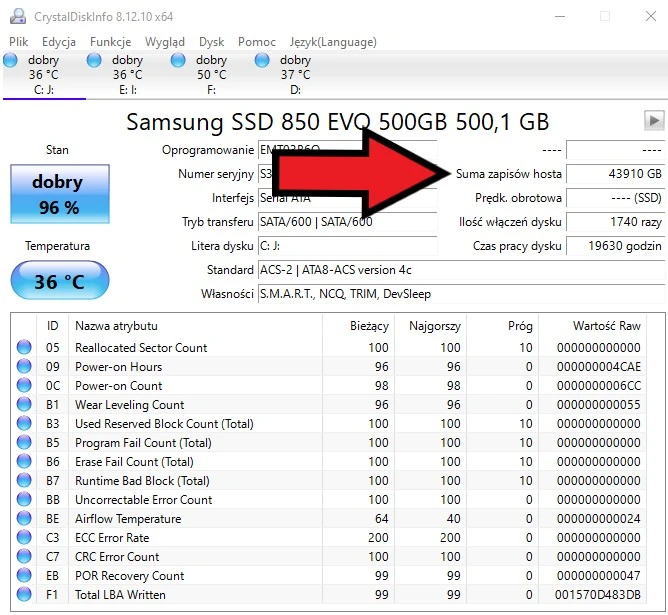Screen dimensions: 668x615
Task: Click the 36 °C temperature button
Action: point(58,282)
